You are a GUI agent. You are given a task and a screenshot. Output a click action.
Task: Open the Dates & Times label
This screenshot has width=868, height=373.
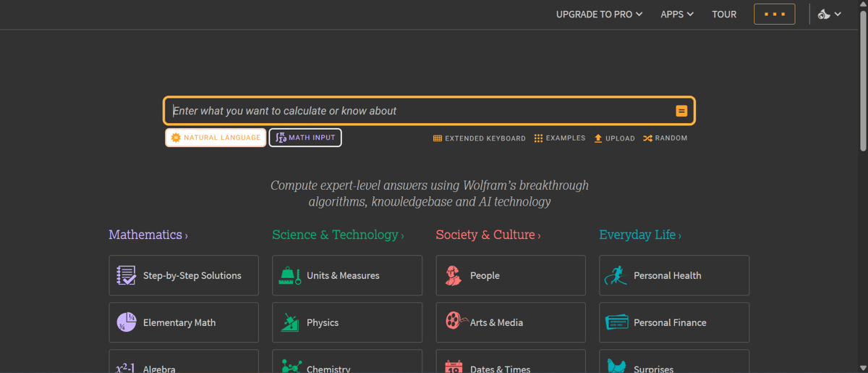point(501,369)
